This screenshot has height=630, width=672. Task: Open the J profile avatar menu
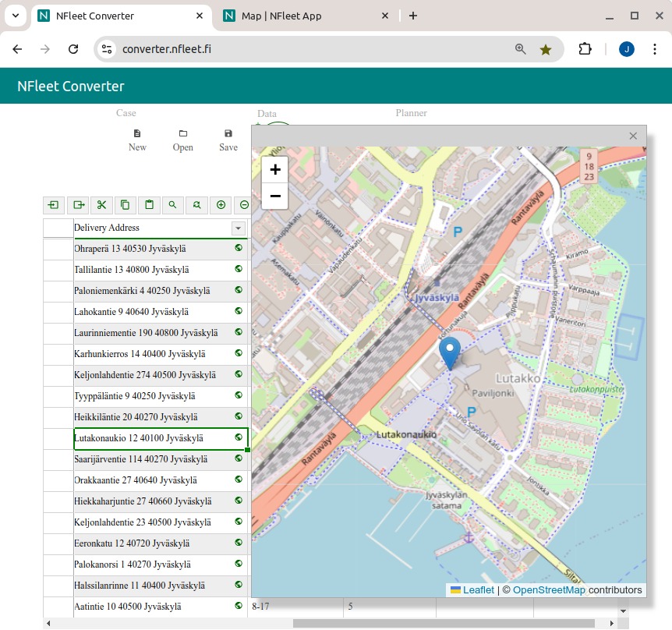coord(627,49)
